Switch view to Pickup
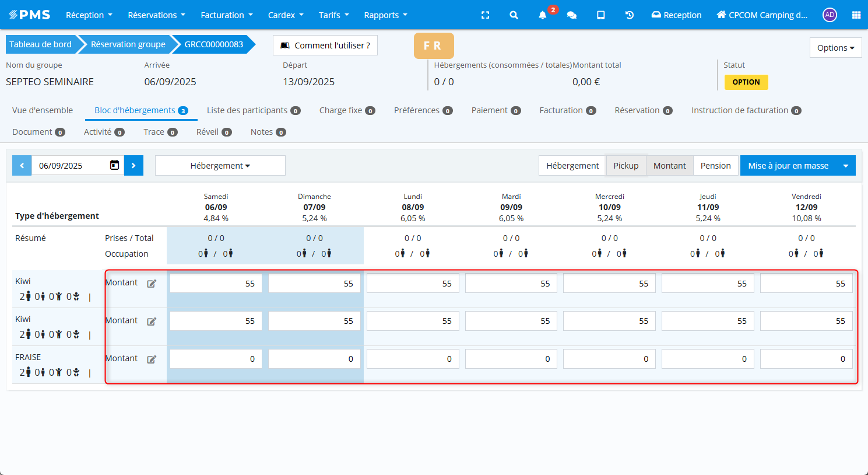 coord(625,166)
